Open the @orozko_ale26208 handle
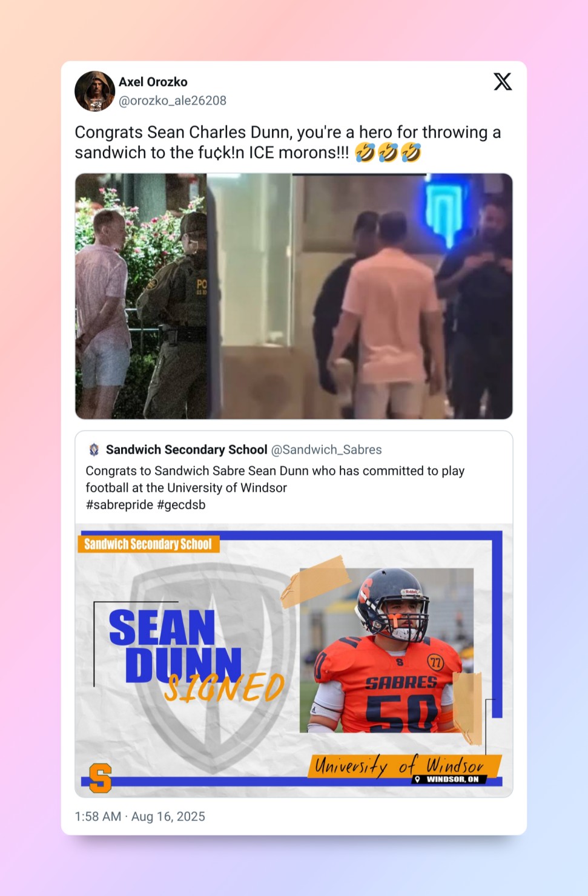588x896 pixels. point(173,100)
